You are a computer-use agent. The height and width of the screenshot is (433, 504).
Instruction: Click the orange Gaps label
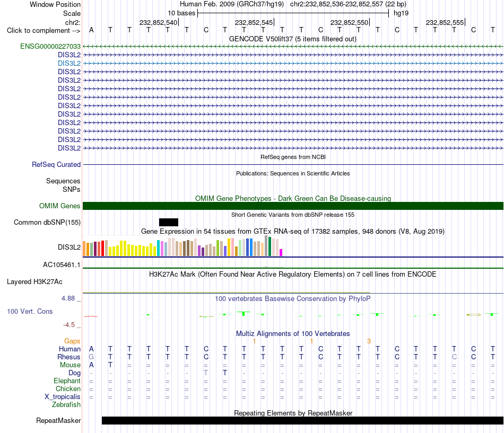(x=72, y=341)
